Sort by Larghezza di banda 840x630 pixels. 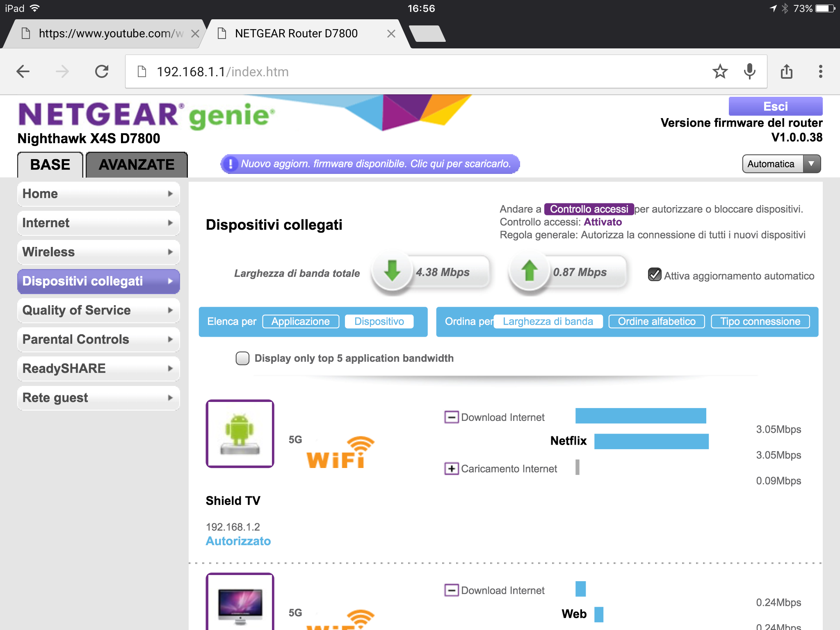548,322
